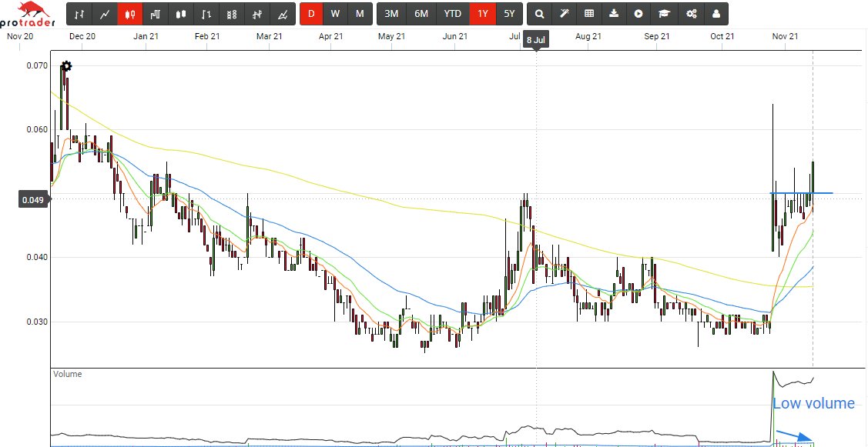Screen dimensions: 868x447
Task: Click the 0.070 price axis label
Action: (37, 66)
